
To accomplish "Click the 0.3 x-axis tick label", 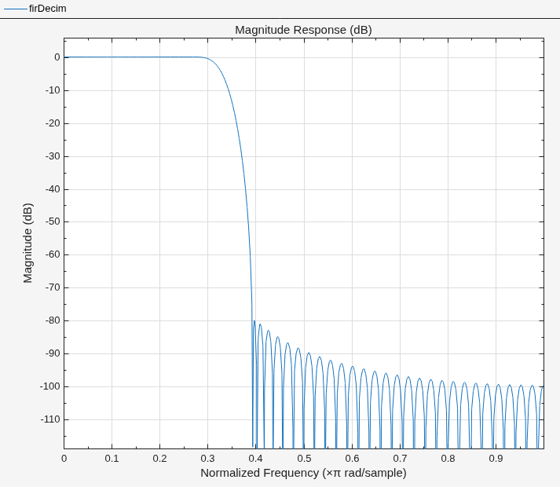I will [x=208, y=458].
